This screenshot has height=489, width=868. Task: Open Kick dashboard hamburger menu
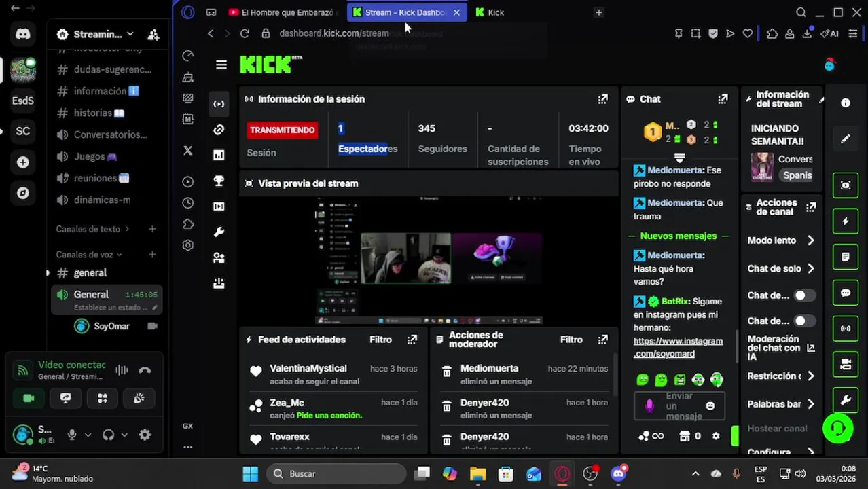[x=221, y=65]
